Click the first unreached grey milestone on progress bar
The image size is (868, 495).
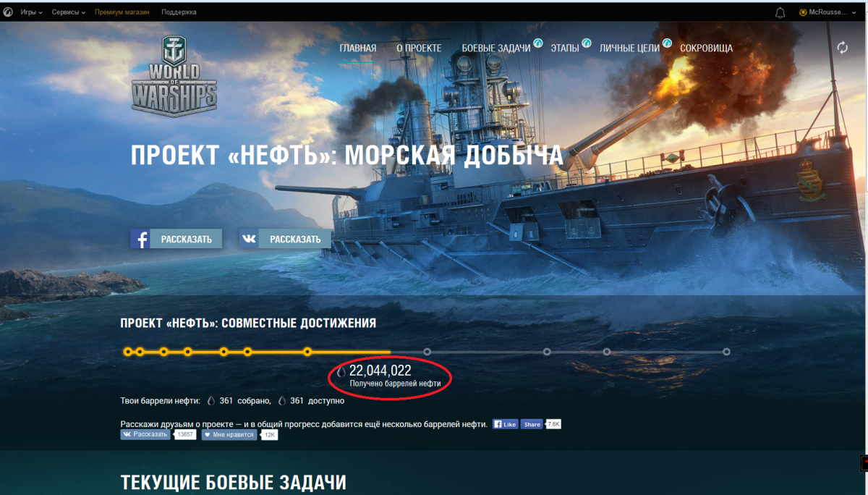[427, 352]
